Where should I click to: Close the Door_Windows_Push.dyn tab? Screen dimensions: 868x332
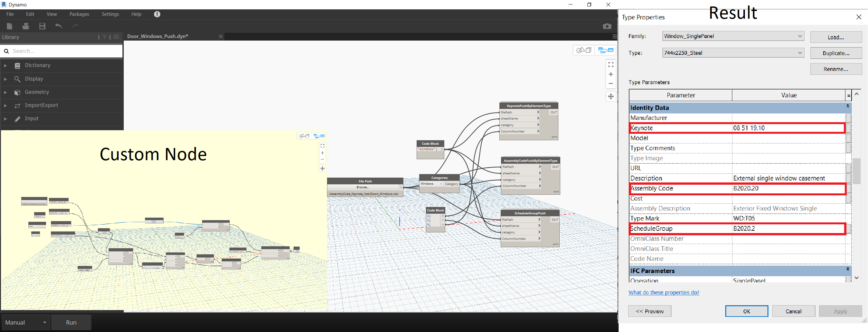pyautogui.click(x=221, y=36)
